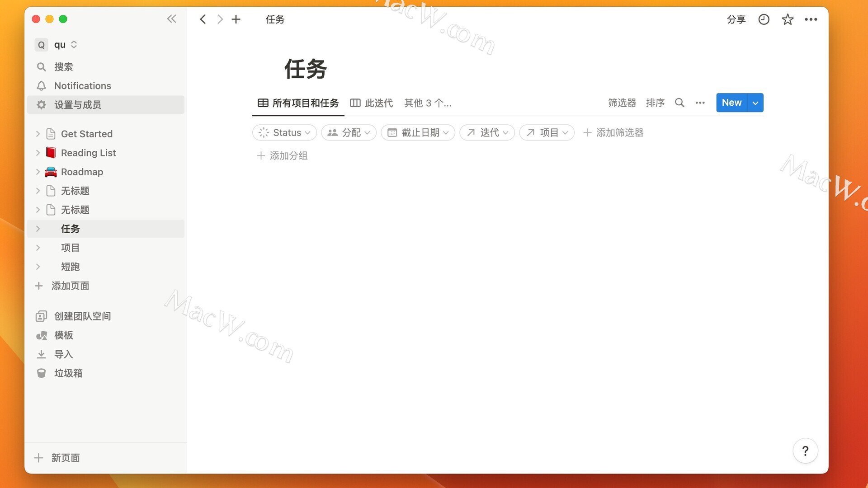Open page options three-dot menu

[811, 19]
